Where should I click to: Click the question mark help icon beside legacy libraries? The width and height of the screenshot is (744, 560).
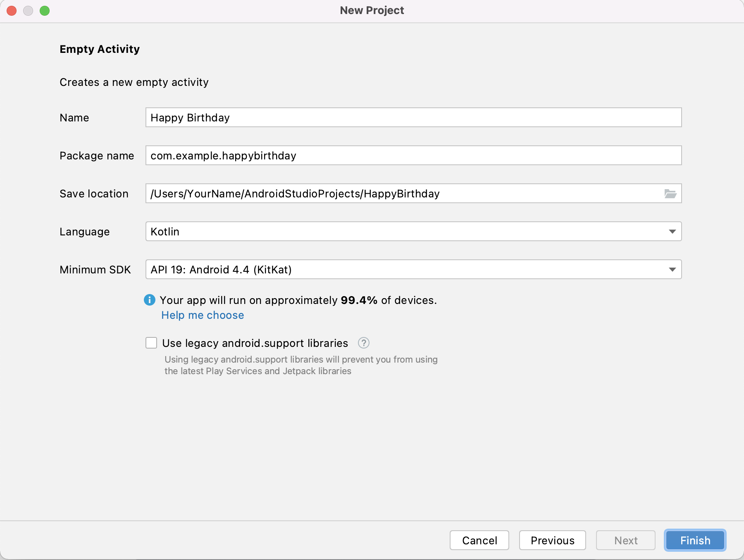tap(363, 343)
